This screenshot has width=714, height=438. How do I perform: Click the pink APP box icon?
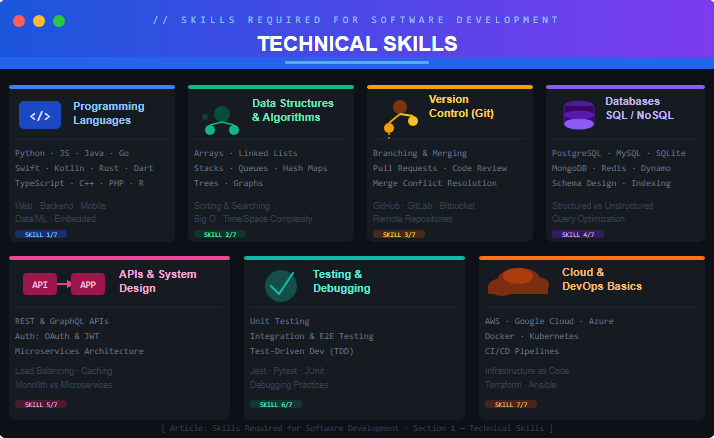(88, 284)
